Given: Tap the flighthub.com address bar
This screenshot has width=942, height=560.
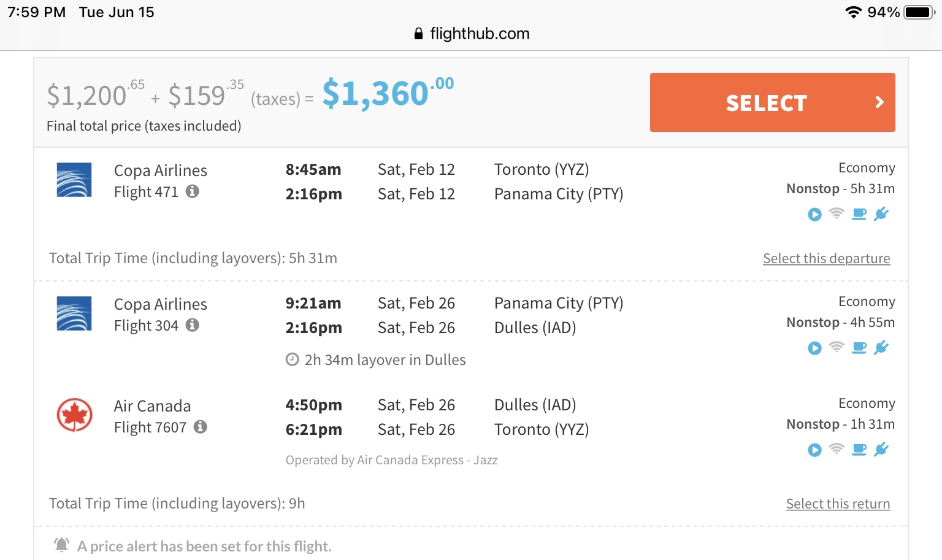Looking at the screenshot, I should (471, 34).
